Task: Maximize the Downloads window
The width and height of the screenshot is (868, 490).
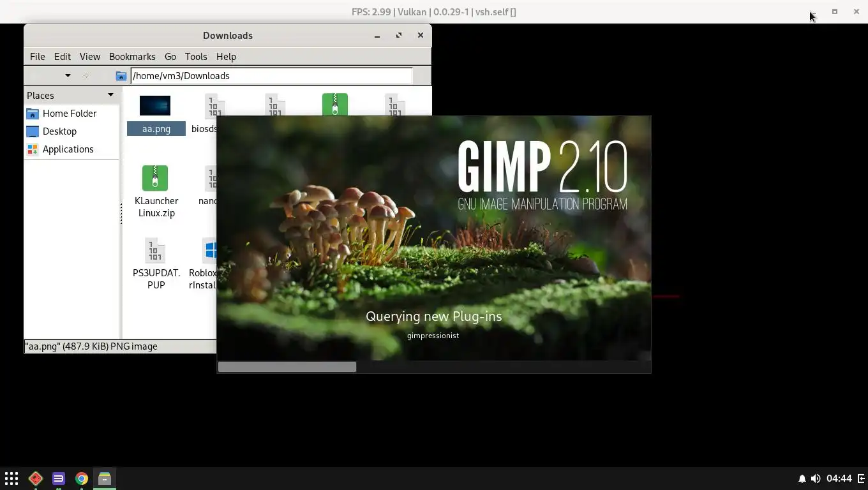Action: 399,36
